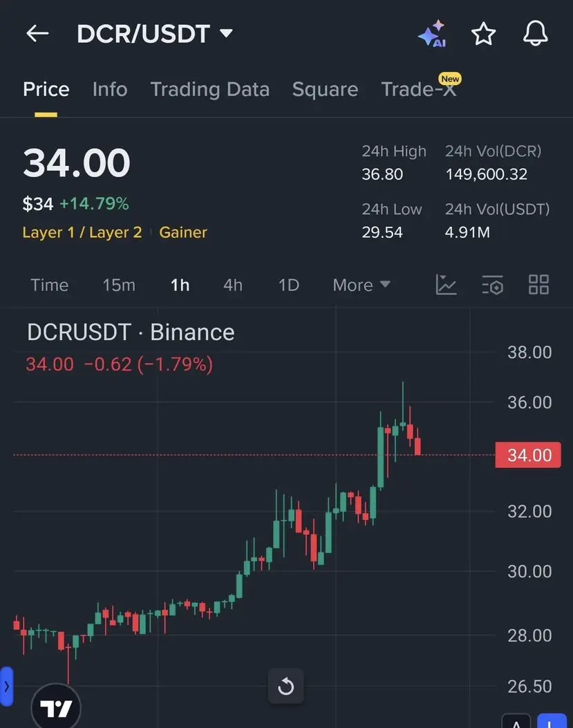The height and width of the screenshot is (728, 573).
Task: Tap the 26.50 price axis label
Action: coord(529,687)
